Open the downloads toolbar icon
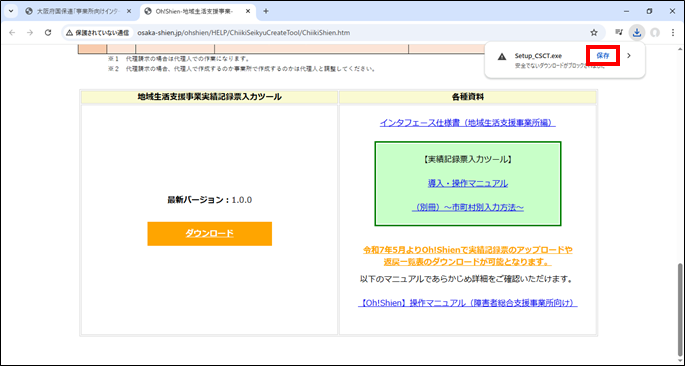Viewport: 685px width, 366px height. click(637, 32)
